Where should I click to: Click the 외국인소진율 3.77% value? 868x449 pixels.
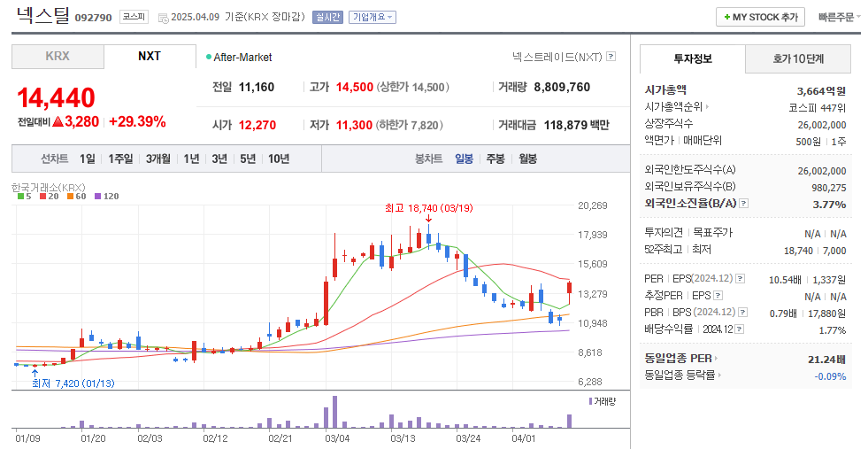tap(829, 205)
